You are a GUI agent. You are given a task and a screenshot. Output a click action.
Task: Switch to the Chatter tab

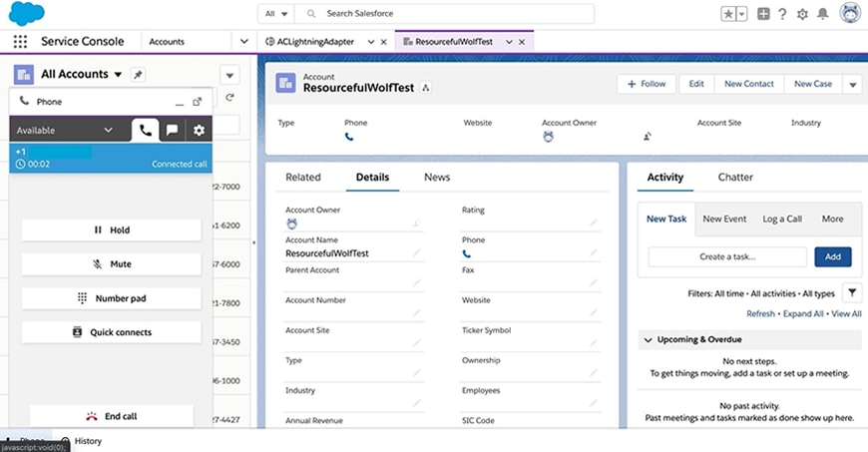point(735,178)
